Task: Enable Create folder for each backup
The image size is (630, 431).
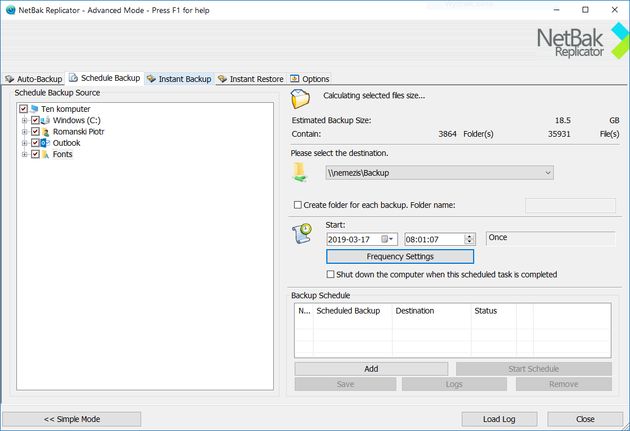Action: coord(298,205)
